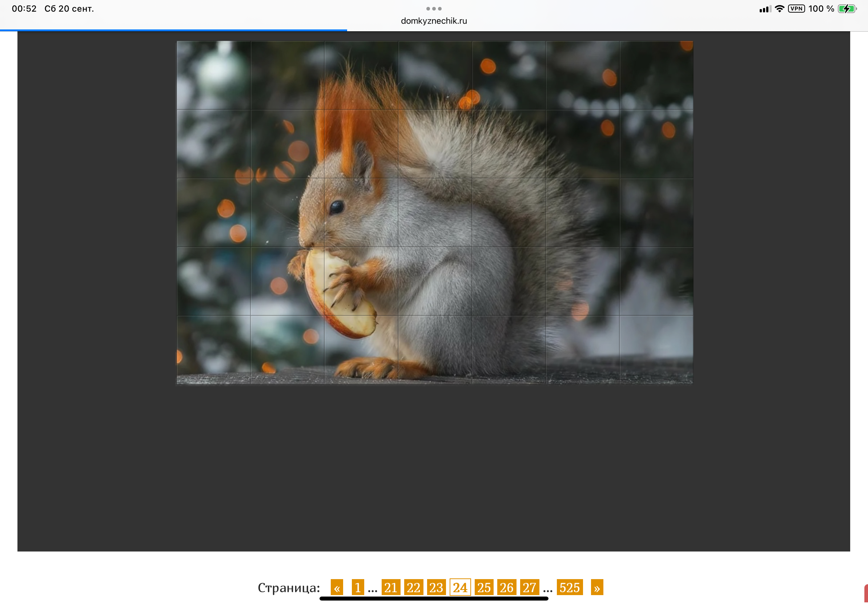Jump to last page 525

569,587
